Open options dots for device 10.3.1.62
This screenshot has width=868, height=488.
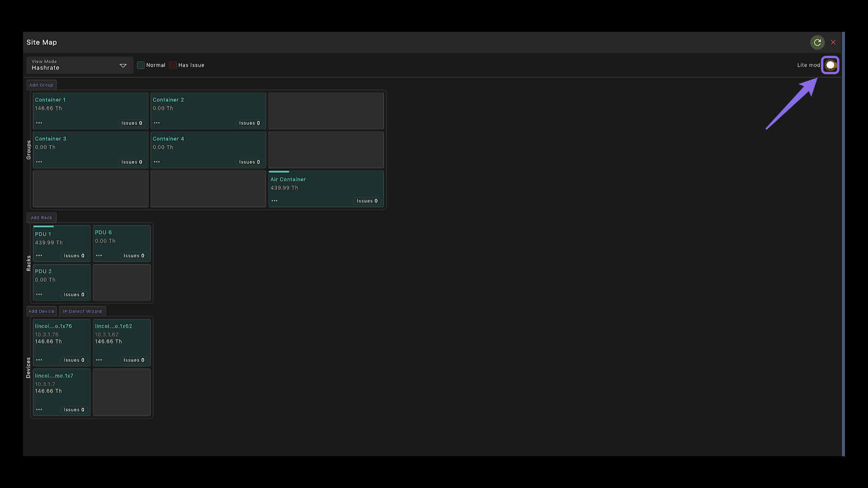99,360
